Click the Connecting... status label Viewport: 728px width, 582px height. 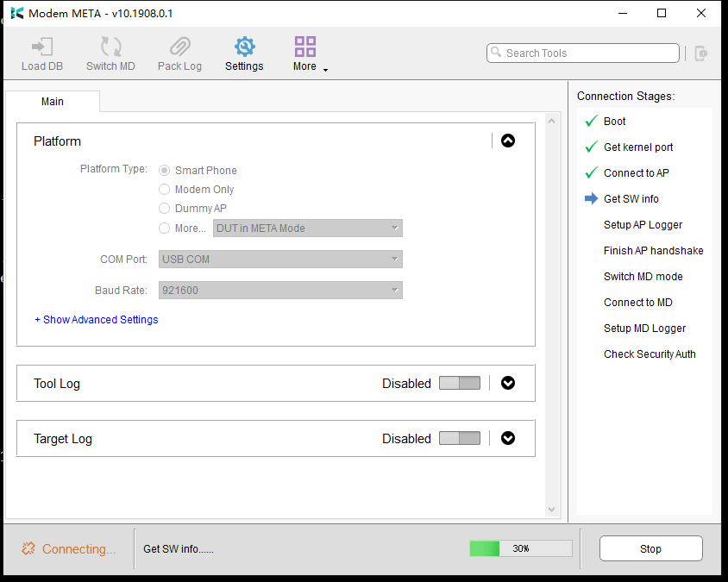[x=79, y=549]
